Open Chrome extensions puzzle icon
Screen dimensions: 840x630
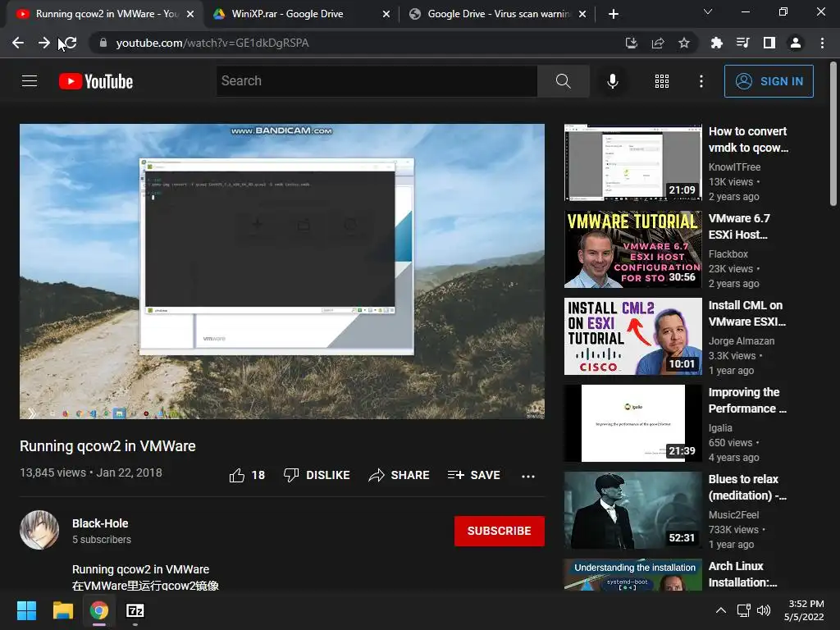(716, 43)
